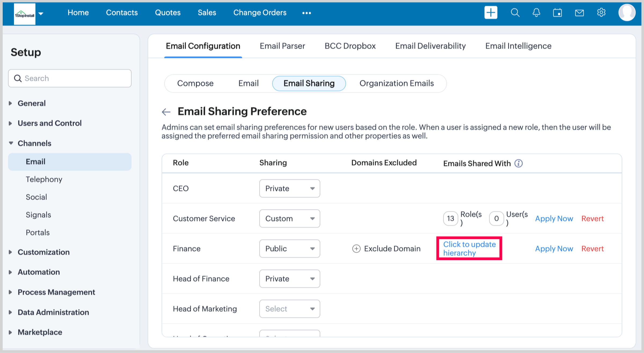Open the settings gear icon

(601, 13)
